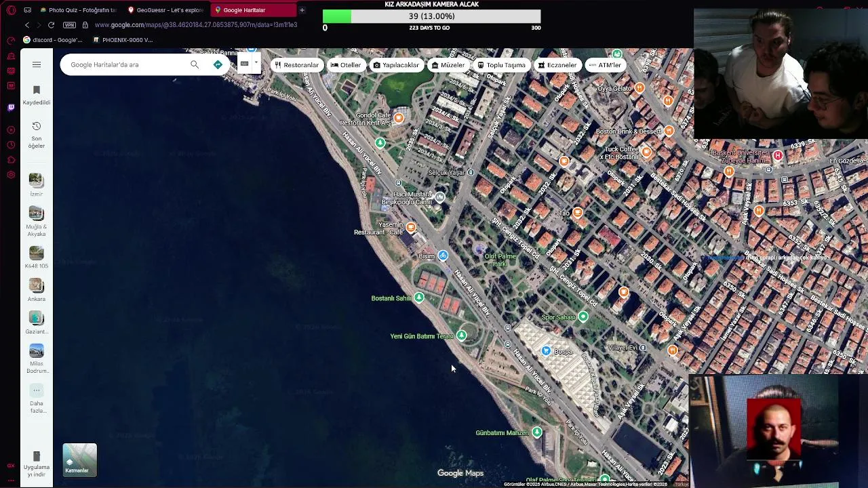Click the Tuck Coffee x Etc Bostanlı pin
This screenshot has height=488, width=868.
click(x=646, y=152)
